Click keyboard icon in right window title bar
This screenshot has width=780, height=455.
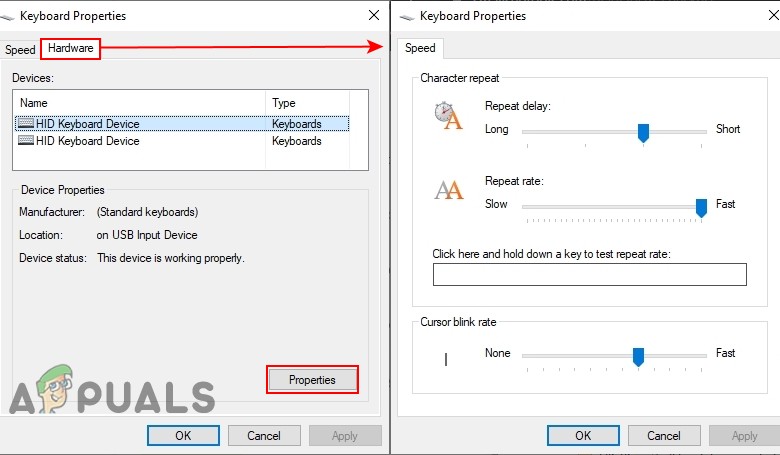[407, 17]
